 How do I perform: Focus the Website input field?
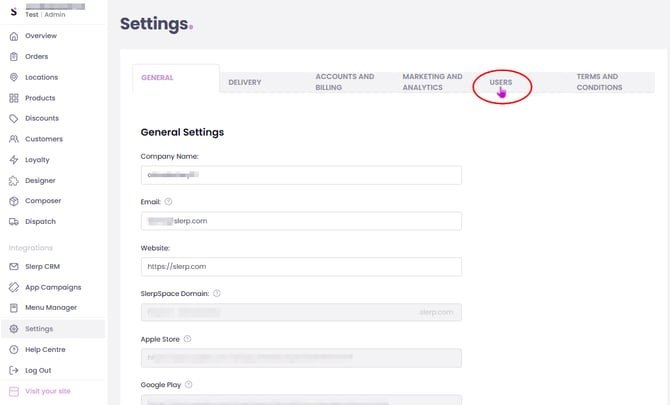[x=301, y=266]
